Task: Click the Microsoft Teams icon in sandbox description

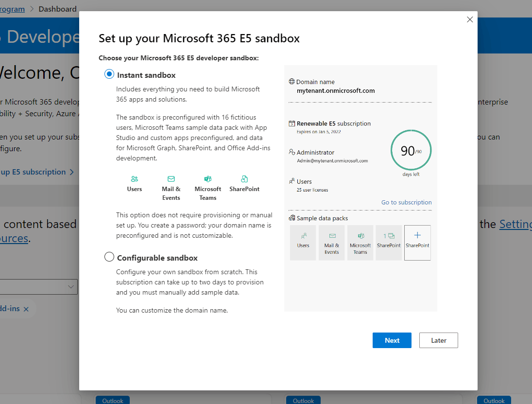Action: point(207,179)
